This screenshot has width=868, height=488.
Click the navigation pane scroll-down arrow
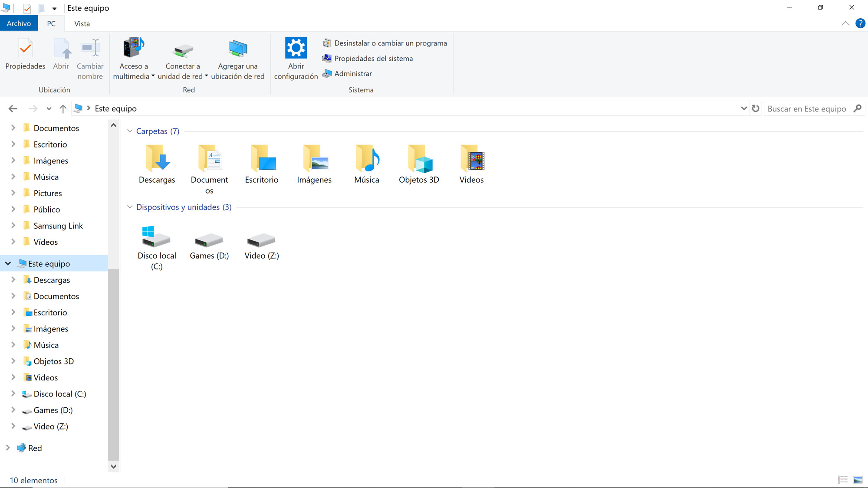[x=114, y=467]
